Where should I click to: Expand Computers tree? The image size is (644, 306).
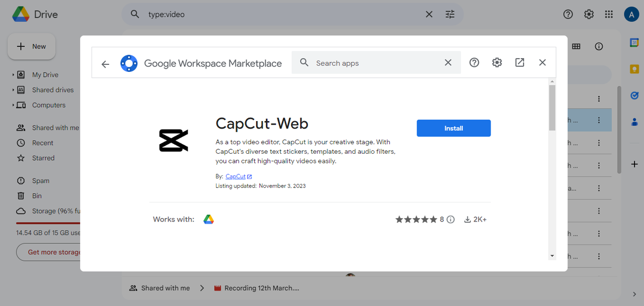[13, 105]
